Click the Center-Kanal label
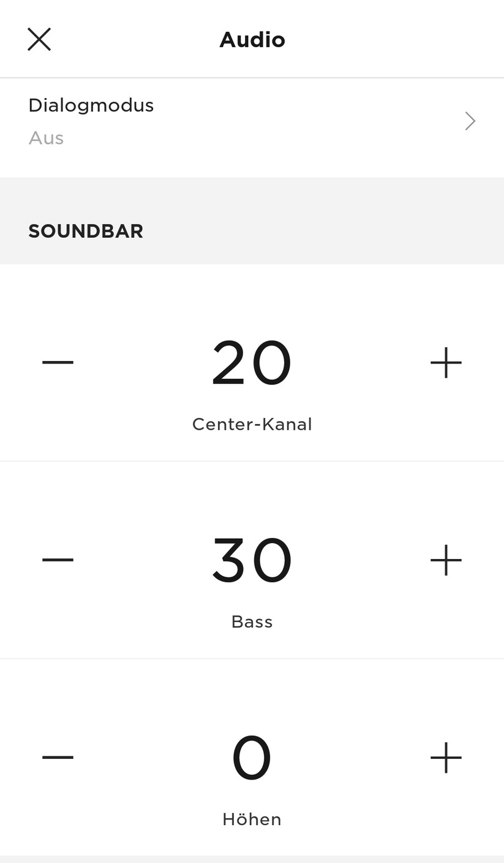Screen dimensions: 504x863 [x=252, y=424]
